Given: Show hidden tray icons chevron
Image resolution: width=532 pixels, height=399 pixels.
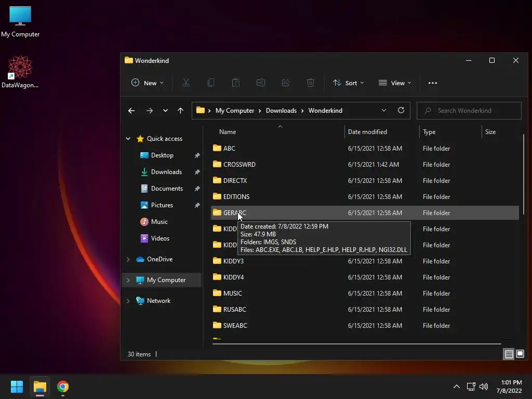Looking at the screenshot, I should 457,387.
